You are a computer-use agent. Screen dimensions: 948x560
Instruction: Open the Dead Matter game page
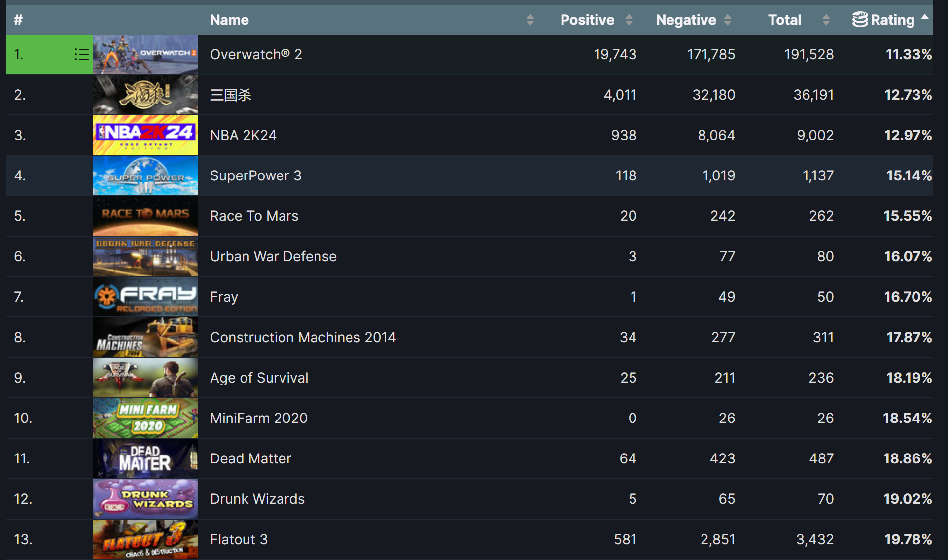[250, 458]
